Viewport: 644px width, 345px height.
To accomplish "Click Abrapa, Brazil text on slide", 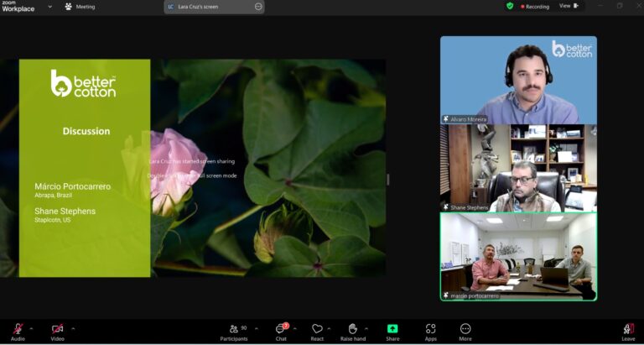I will [x=53, y=196].
